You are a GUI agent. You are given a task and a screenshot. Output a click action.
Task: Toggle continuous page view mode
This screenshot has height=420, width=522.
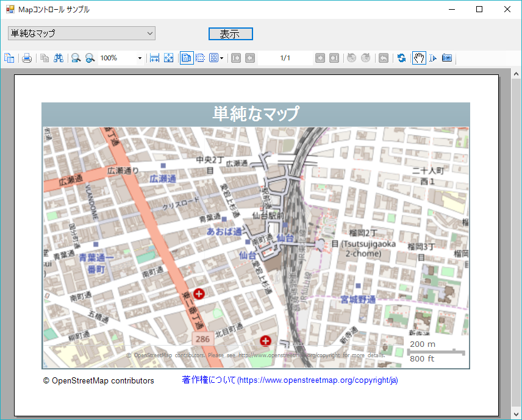(201, 58)
